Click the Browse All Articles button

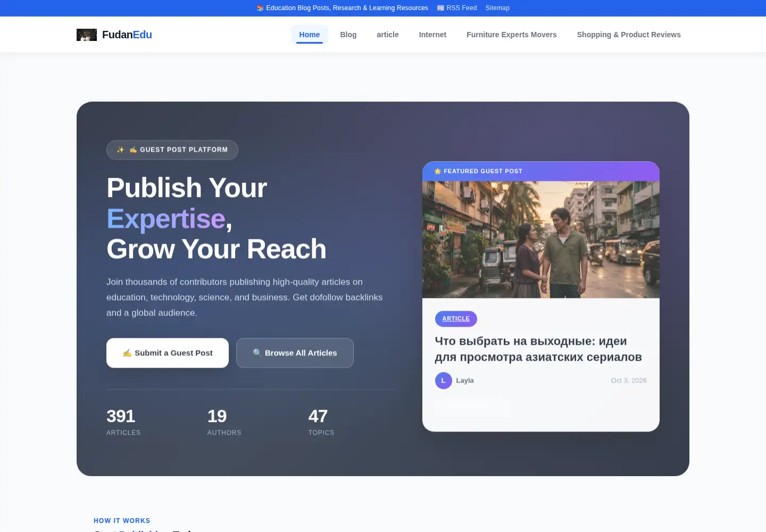295,353
